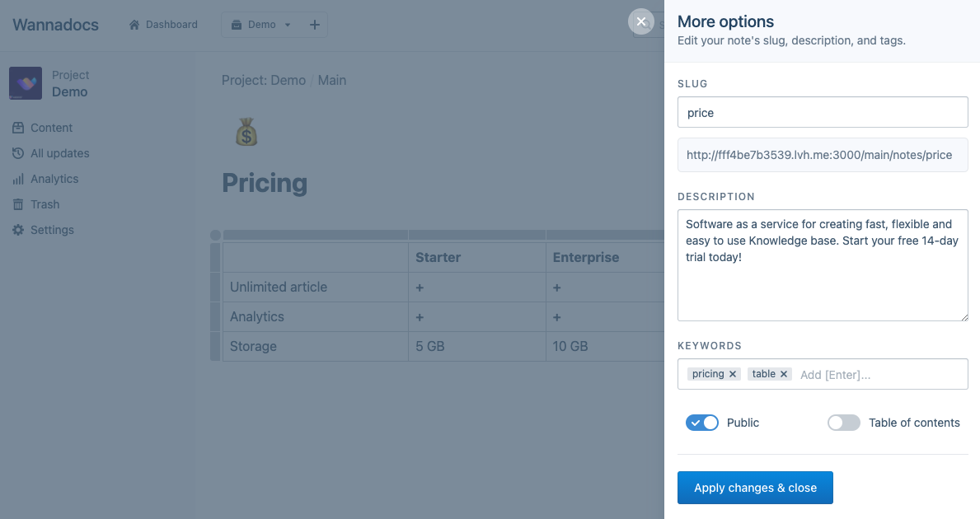Click the plus icon beside Demo

click(x=314, y=25)
